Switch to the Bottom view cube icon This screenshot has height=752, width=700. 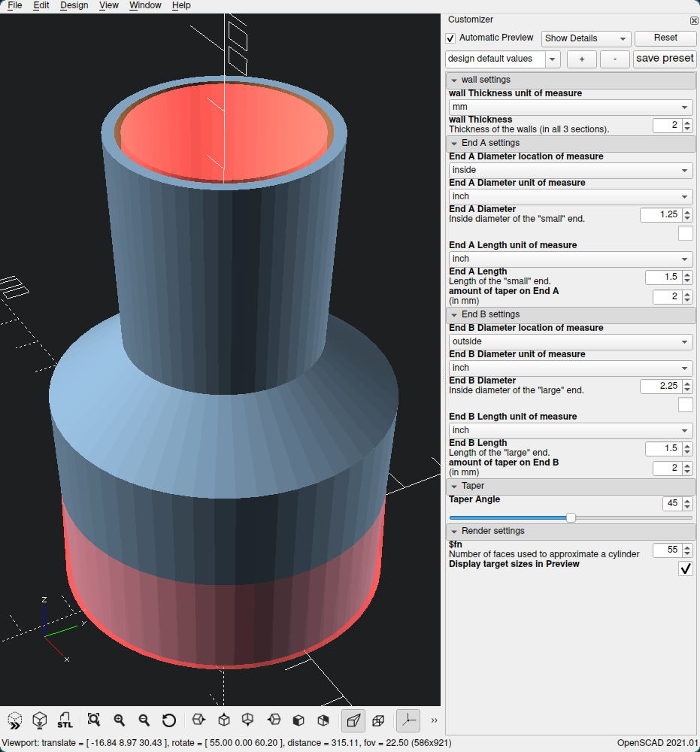[248, 720]
